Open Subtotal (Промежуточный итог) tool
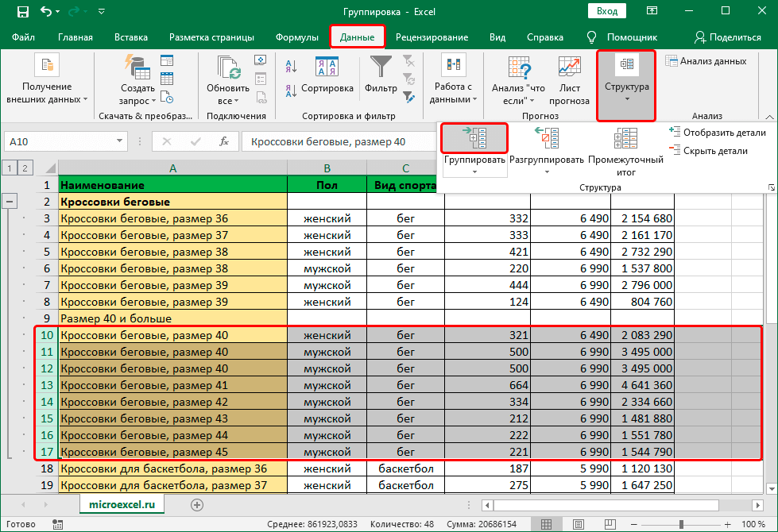Viewport: 778px width, 532px height. [x=625, y=139]
